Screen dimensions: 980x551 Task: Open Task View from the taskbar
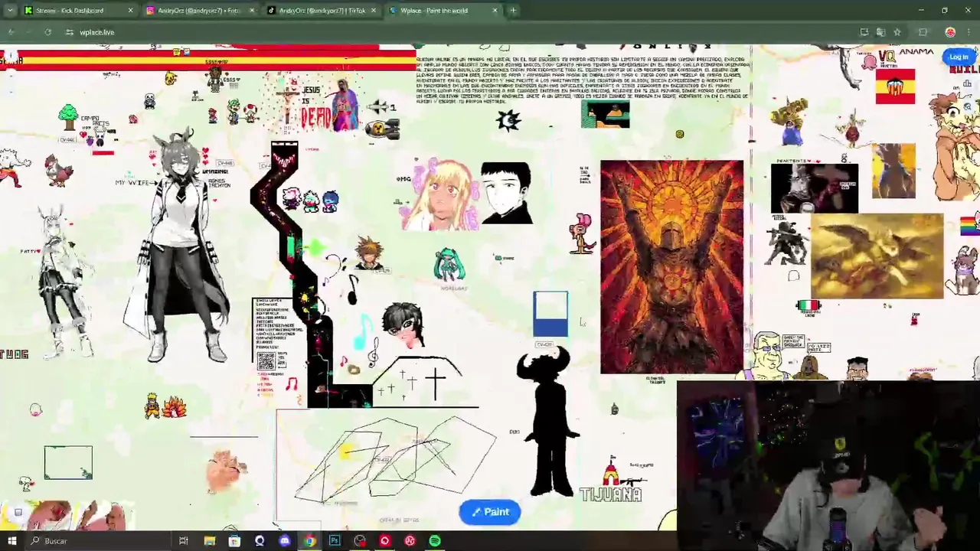[x=184, y=541]
